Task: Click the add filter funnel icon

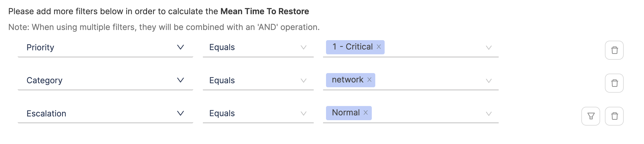Action: [x=591, y=116]
